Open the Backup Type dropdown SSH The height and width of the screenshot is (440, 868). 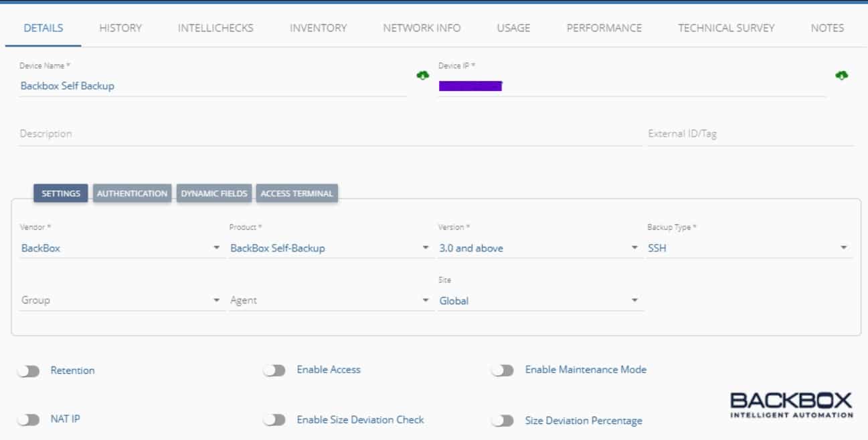[x=750, y=248]
